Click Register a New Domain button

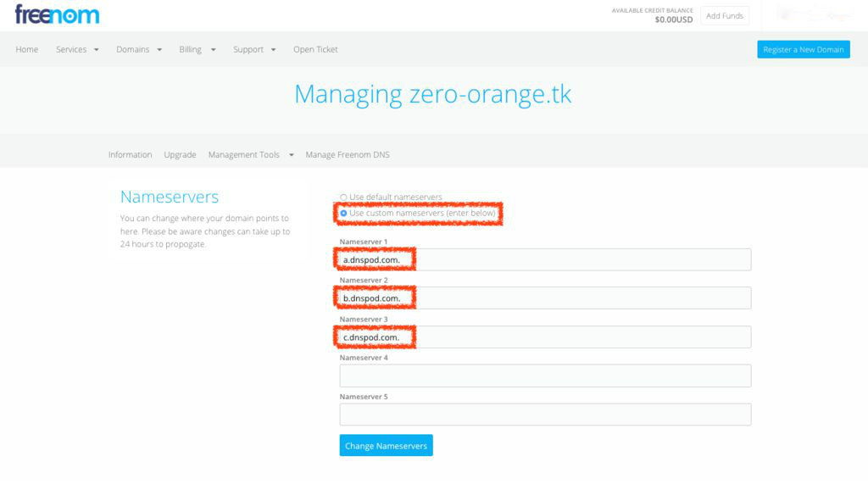click(804, 49)
